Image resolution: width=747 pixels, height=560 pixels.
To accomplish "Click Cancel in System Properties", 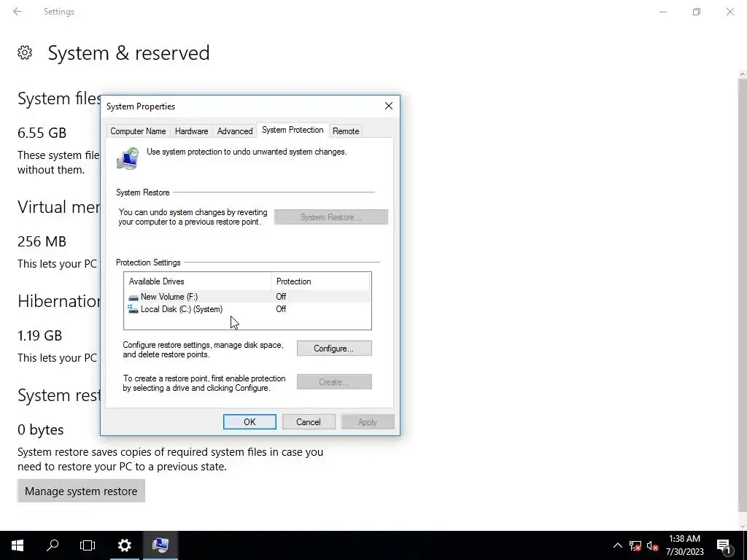I will click(x=309, y=422).
